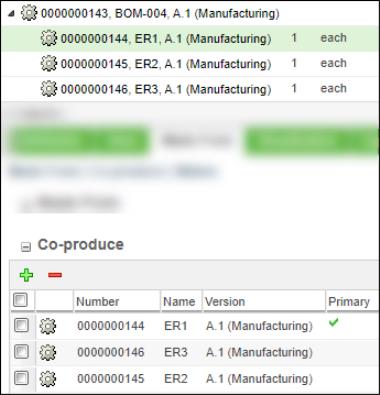
Task: Click name ER3 in the co-produce table
Action: point(176,352)
